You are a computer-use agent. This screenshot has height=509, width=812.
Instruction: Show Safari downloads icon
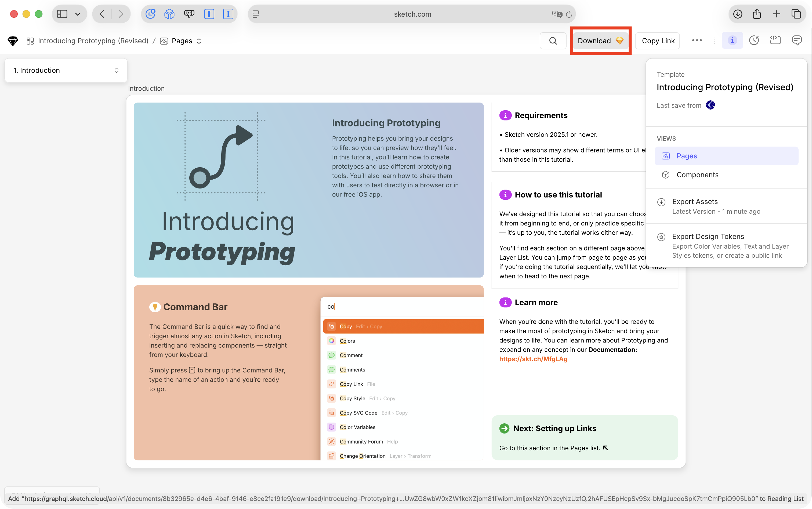[738, 14]
